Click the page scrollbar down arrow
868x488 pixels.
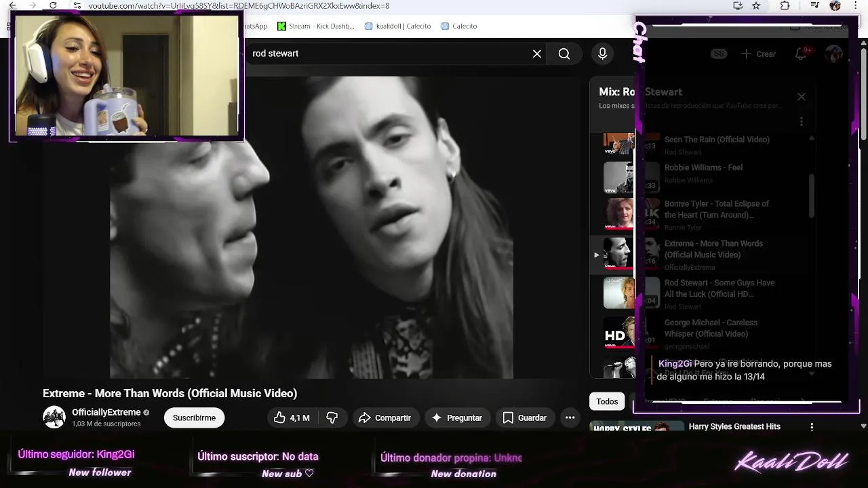863,426
